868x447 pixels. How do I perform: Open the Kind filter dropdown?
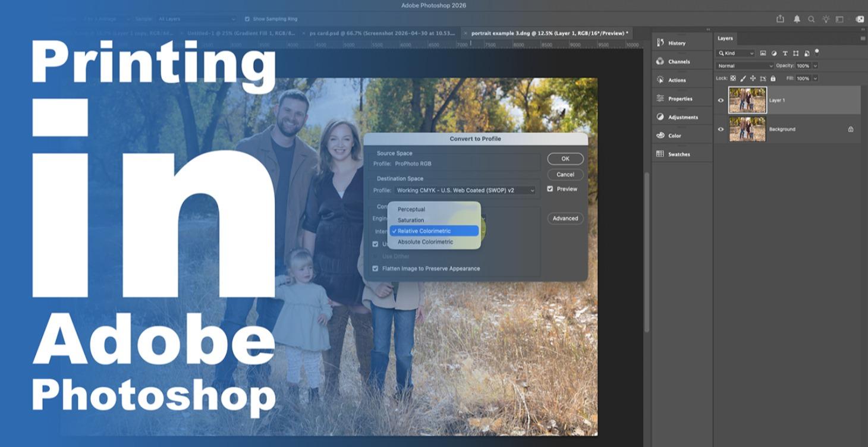tap(736, 53)
